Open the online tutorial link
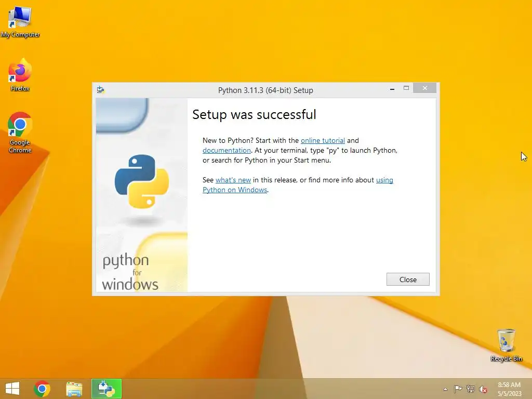 323,140
